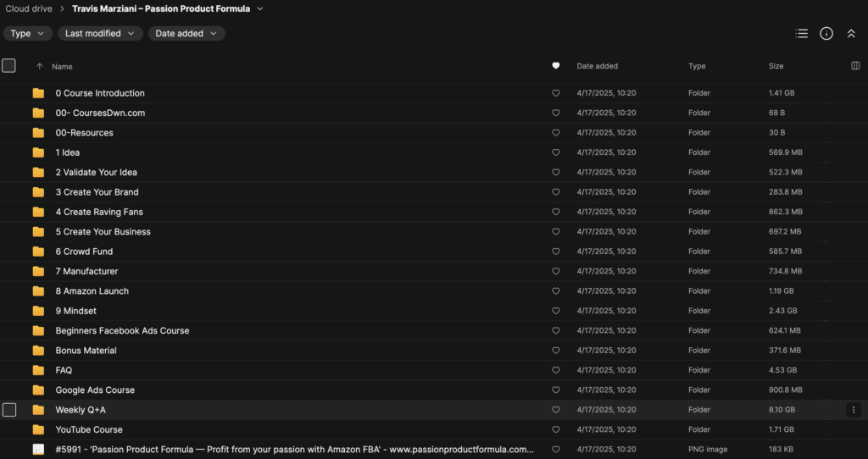Favorite the Google Ads Course folder
Viewport: 868px width, 459px height.
[x=556, y=390]
